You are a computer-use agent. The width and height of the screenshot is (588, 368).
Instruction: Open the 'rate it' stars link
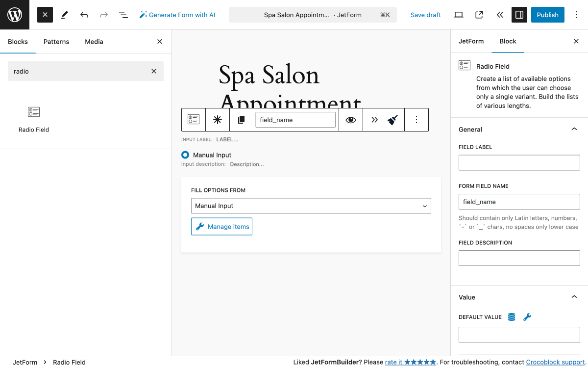[411, 362]
